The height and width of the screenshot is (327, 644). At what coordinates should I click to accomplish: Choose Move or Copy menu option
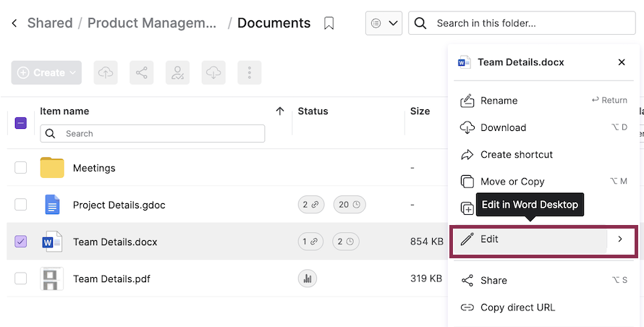coord(512,182)
